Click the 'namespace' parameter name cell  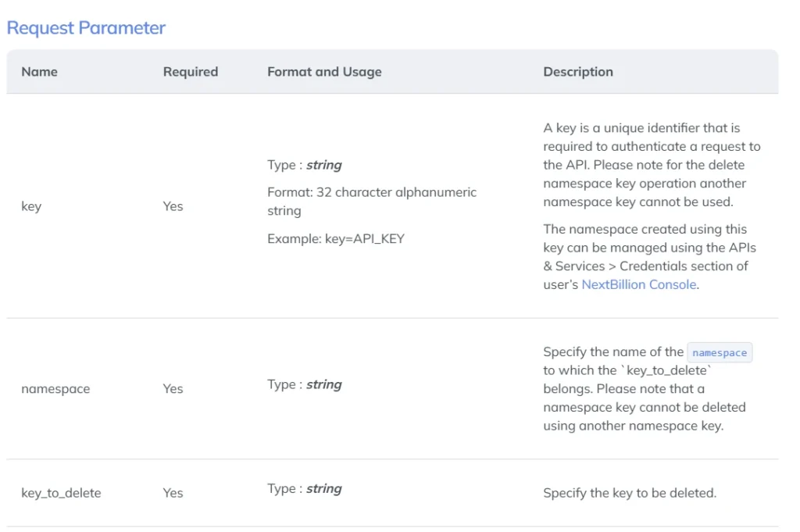[55, 389]
